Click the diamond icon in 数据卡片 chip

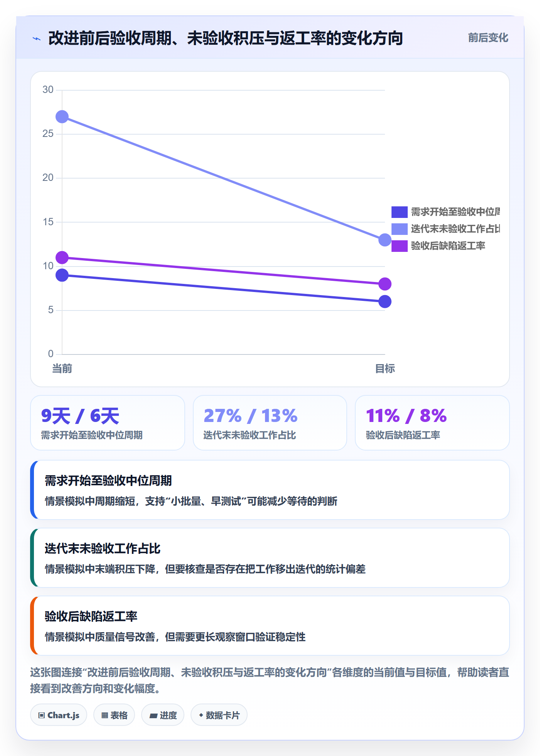pyautogui.click(x=201, y=715)
